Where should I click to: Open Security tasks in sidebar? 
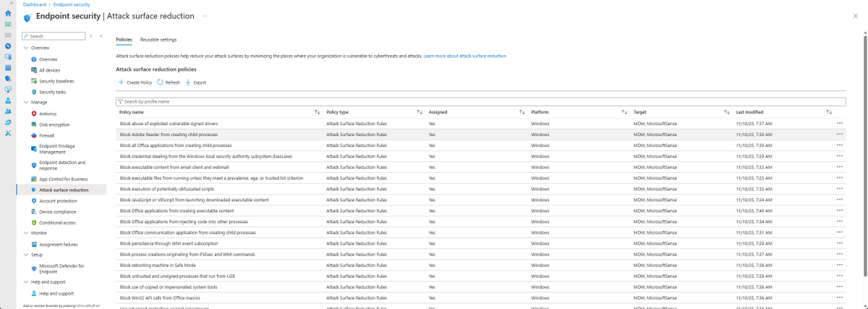[x=52, y=92]
